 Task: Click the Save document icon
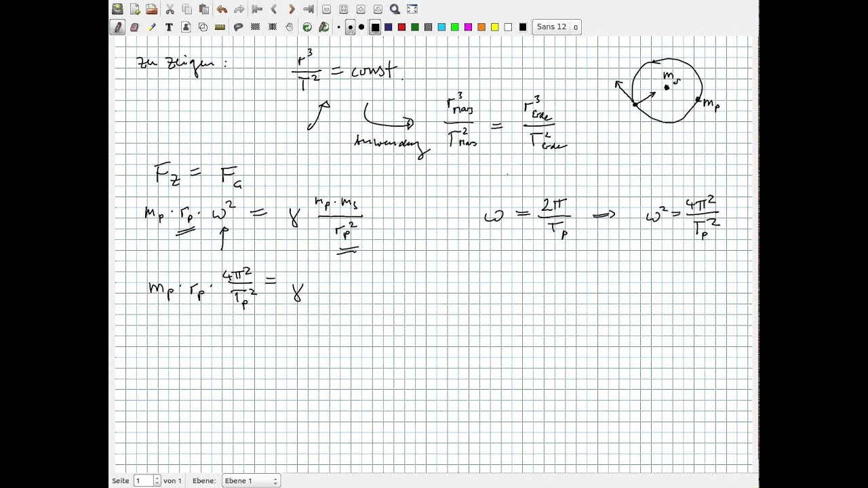click(117, 9)
